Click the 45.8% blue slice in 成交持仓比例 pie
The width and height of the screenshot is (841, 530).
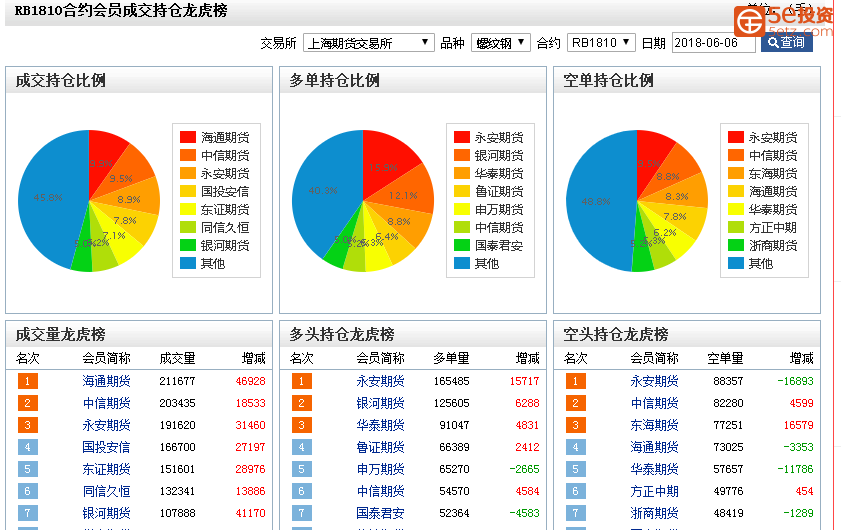pos(48,197)
